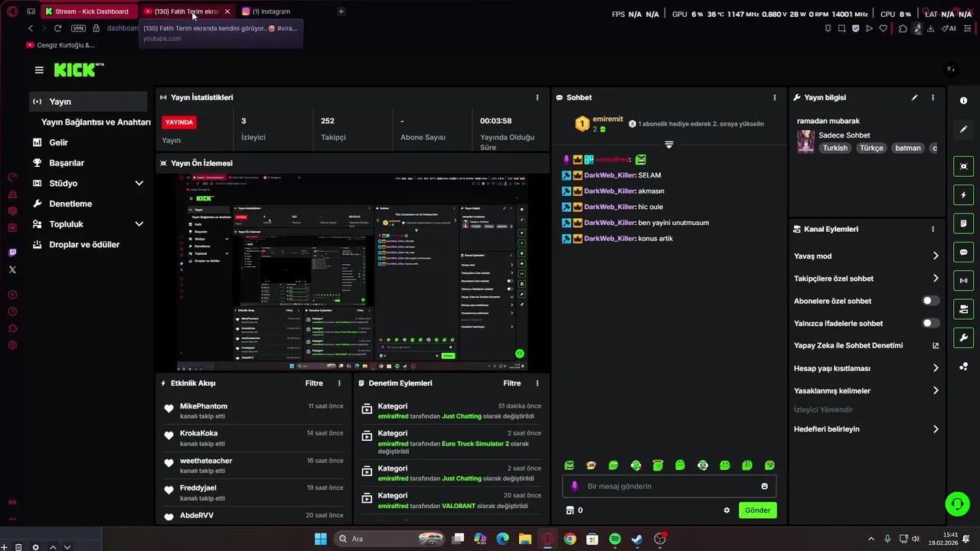Open Filtre dropdown in Etkinlik Akışı
The image size is (980, 551).
[x=314, y=383]
